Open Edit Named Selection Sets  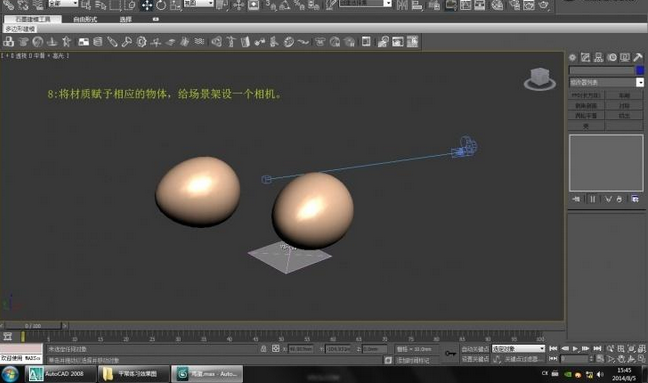pyautogui.click(x=331, y=5)
